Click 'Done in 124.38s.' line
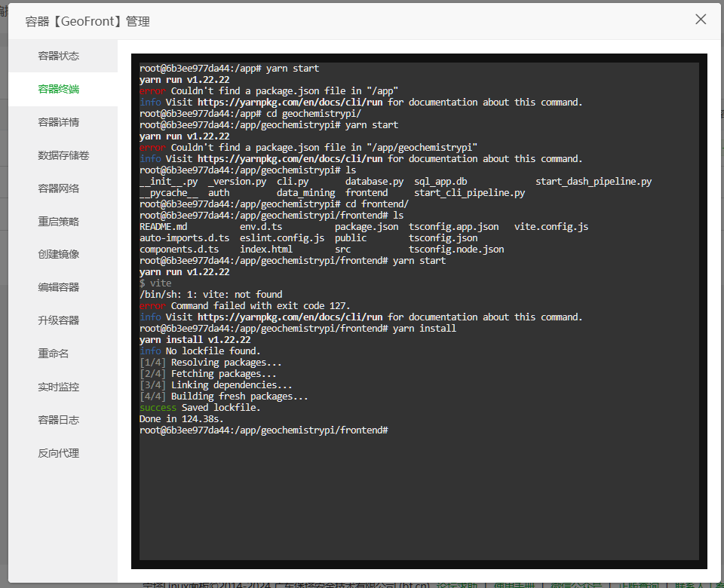724x588 pixels. (x=182, y=419)
